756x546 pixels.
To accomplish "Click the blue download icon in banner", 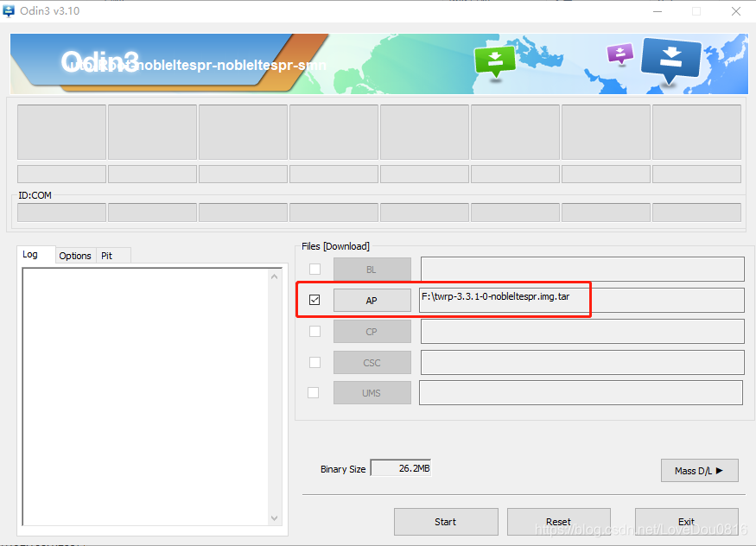I will [670, 60].
